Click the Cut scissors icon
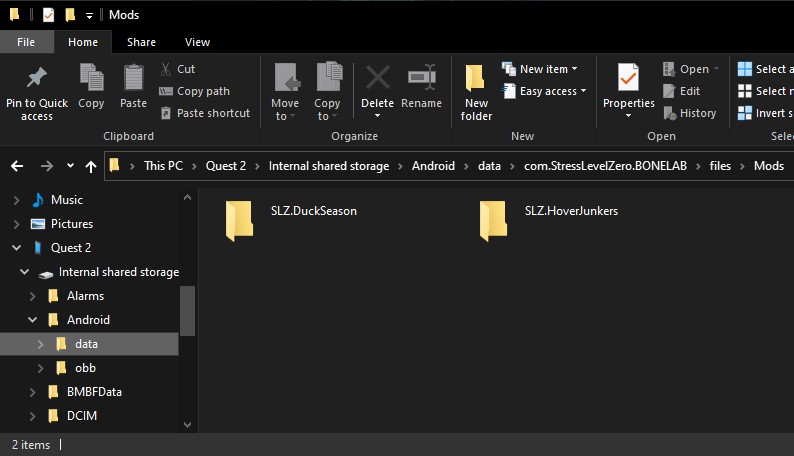 [166, 69]
